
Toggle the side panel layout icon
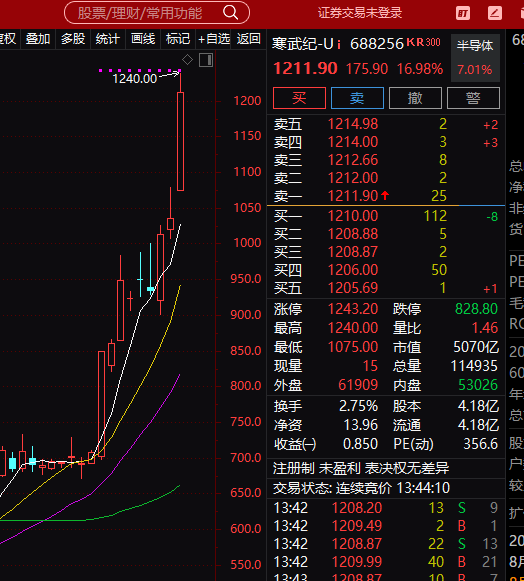[x=206, y=60]
